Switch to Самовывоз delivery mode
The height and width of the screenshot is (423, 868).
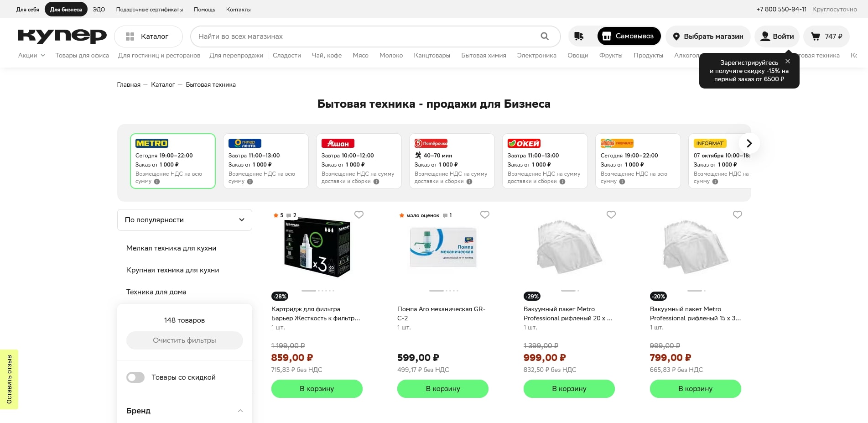point(629,36)
